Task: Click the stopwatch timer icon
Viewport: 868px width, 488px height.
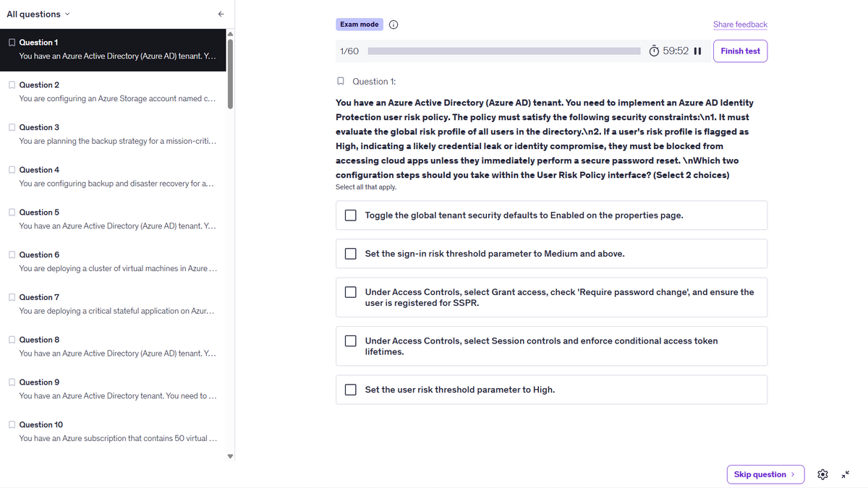Action: (654, 51)
